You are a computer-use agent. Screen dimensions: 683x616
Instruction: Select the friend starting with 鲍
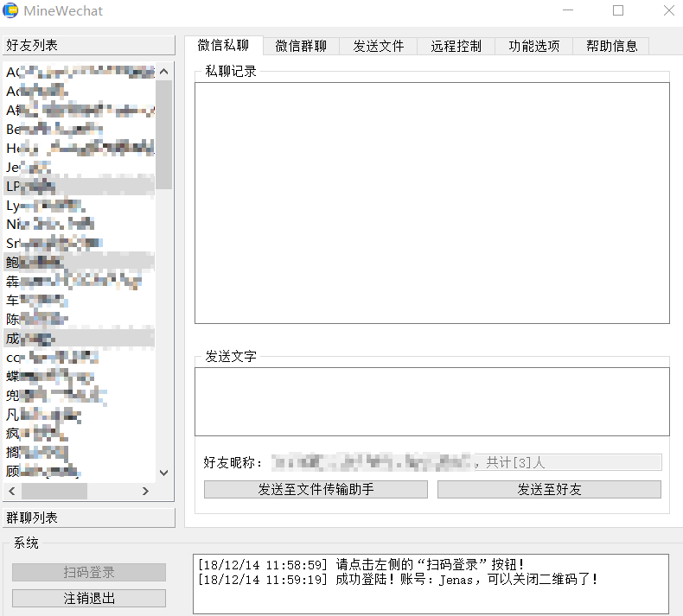click(80, 262)
